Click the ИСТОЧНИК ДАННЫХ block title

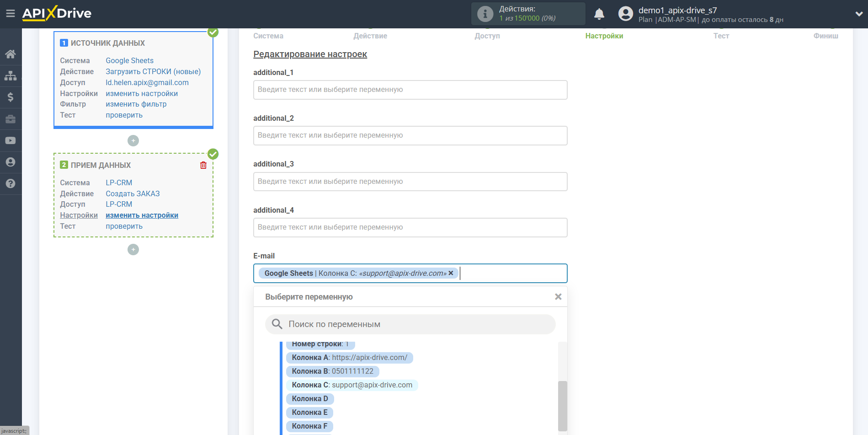(107, 43)
